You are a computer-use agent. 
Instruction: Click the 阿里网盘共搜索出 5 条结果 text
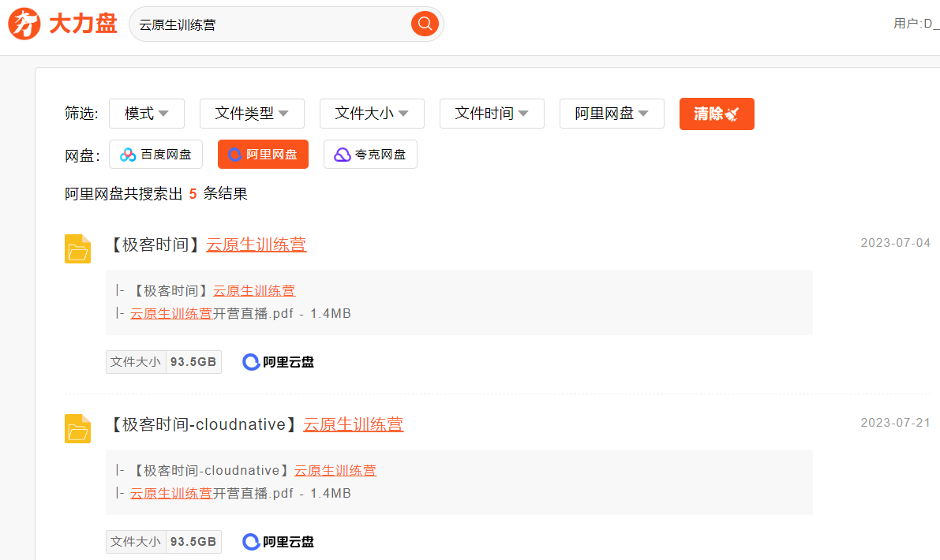click(155, 193)
